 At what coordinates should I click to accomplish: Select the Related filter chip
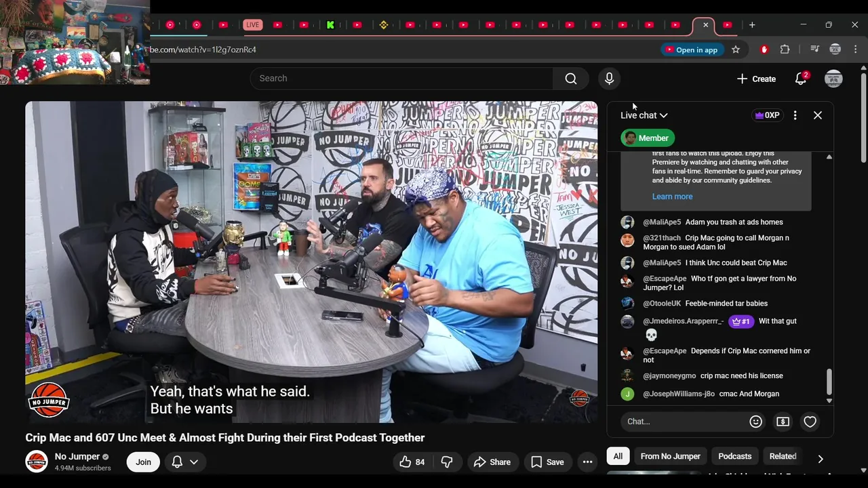click(x=783, y=456)
